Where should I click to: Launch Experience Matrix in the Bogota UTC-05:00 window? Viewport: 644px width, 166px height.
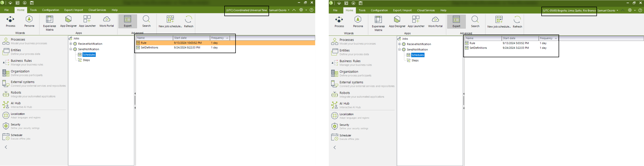pos(378,23)
